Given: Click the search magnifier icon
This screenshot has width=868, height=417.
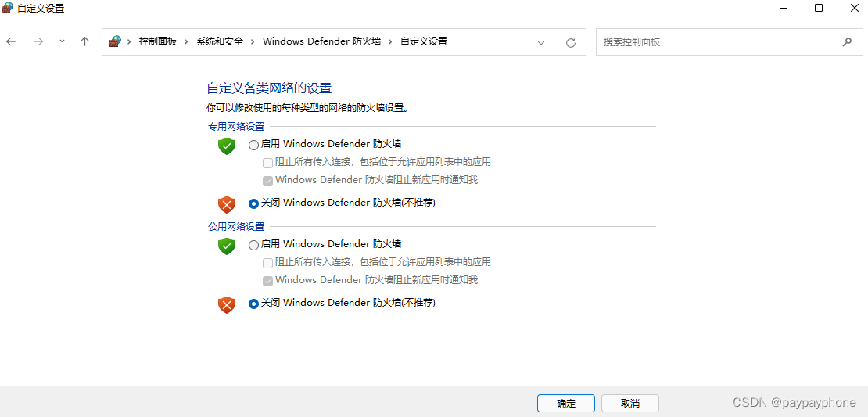Looking at the screenshot, I should pos(847,41).
